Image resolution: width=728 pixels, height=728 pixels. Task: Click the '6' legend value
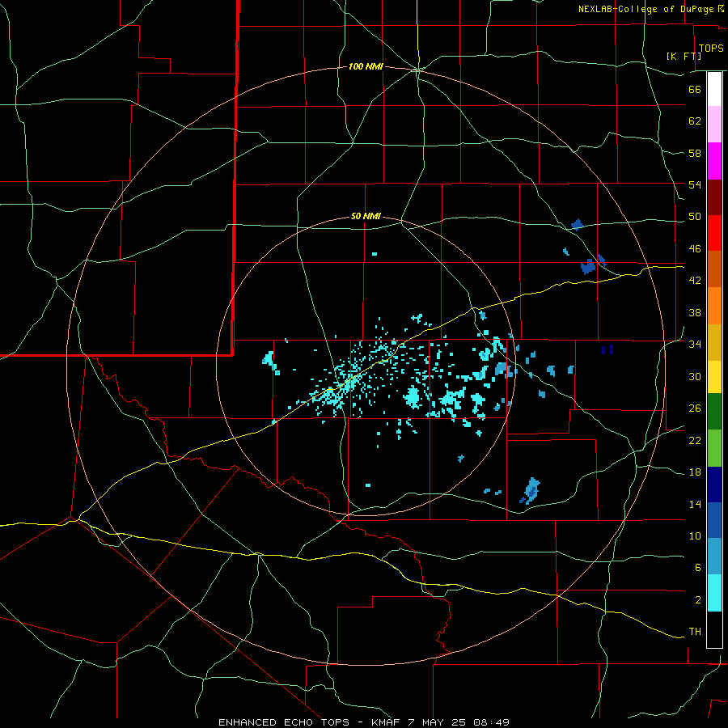tap(697, 568)
